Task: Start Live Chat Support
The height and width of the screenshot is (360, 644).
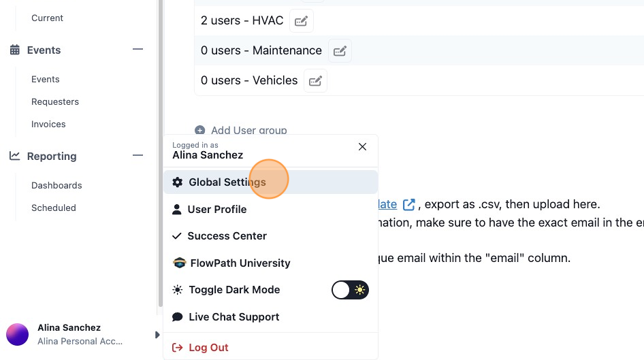Action: pos(271,317)
